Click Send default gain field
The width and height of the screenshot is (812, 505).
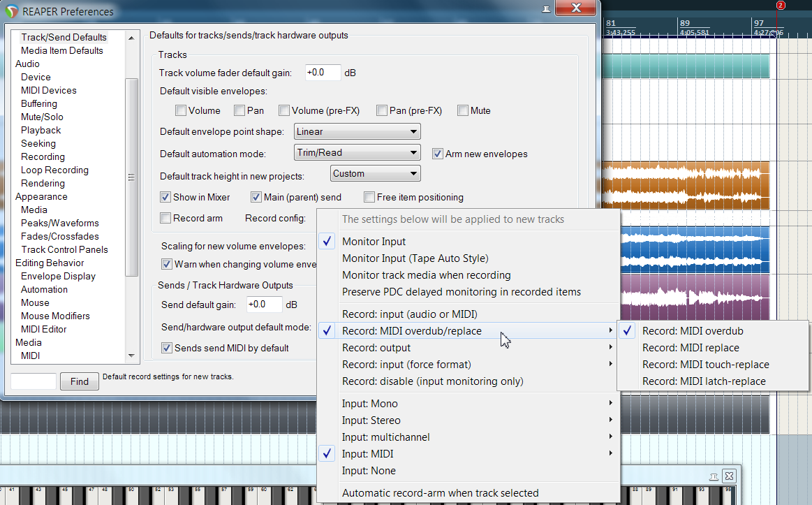click(x=265, y=305)
